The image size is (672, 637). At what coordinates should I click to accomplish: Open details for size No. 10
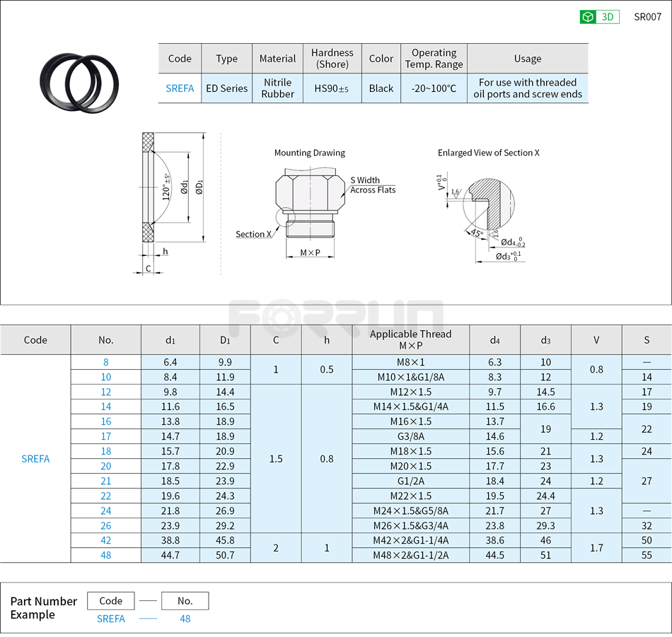click(x=106, y=377)
